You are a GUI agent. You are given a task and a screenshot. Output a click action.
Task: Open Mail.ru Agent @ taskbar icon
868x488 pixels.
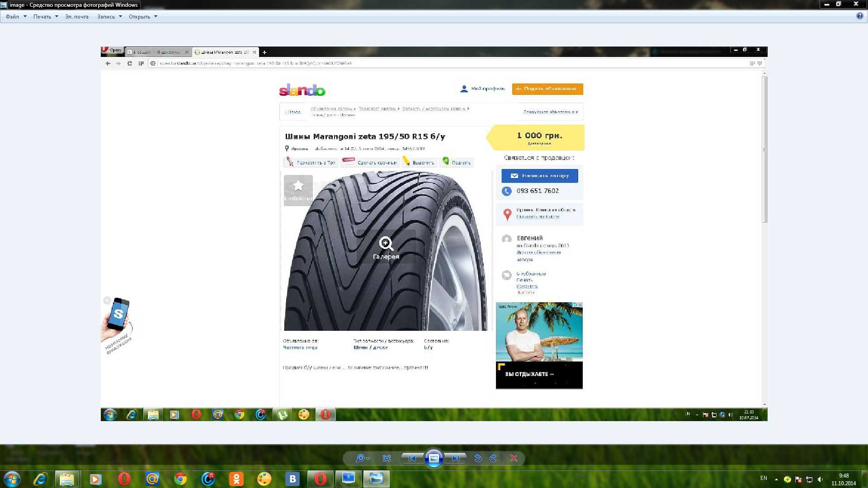(152, 479)
